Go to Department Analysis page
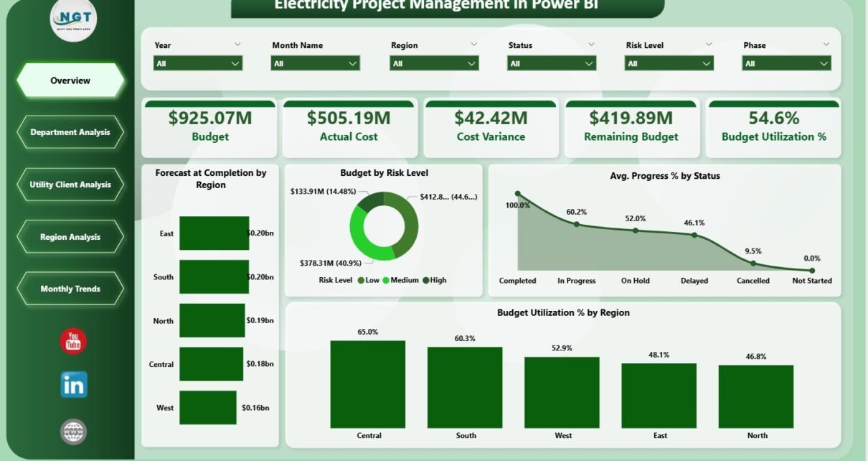 tap(70, 132)
